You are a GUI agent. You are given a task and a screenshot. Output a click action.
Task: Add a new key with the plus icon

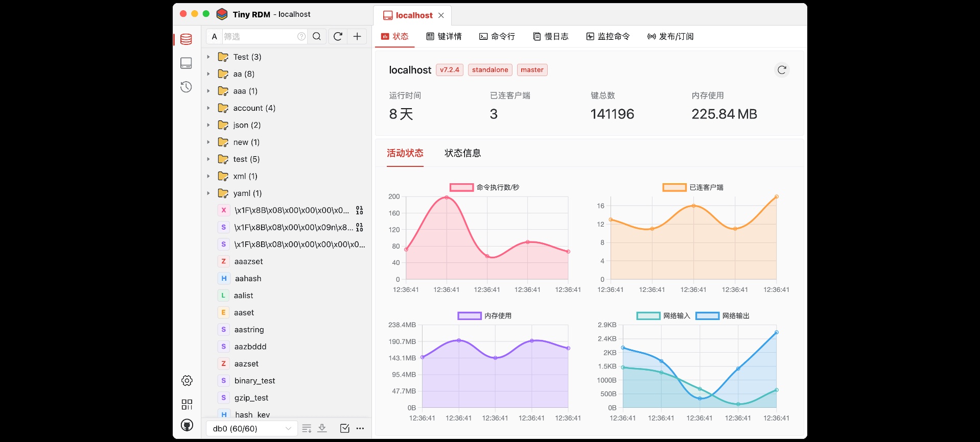[357, 36]
